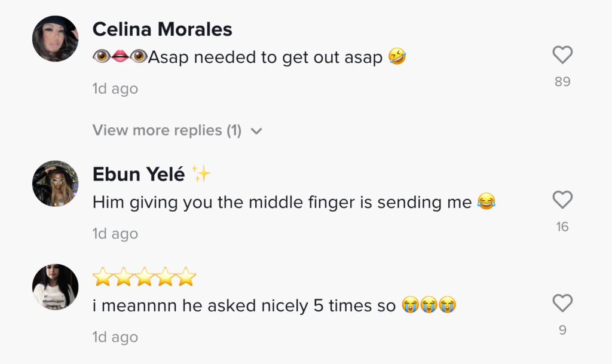Image resolution: width=612 pixels, height=364 pixels.
Task: Open the five-star user's profile avatar
Action: tap(55, 287)
